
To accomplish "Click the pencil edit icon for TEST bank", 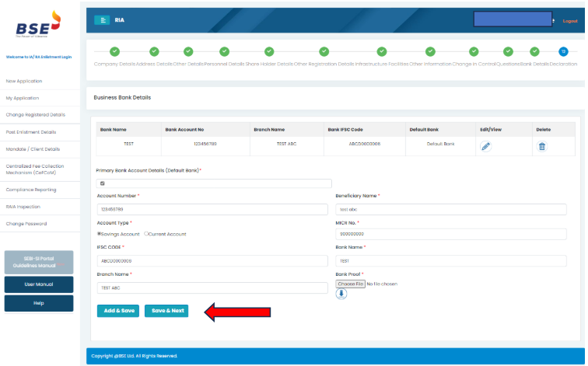I will pos(485,145).
